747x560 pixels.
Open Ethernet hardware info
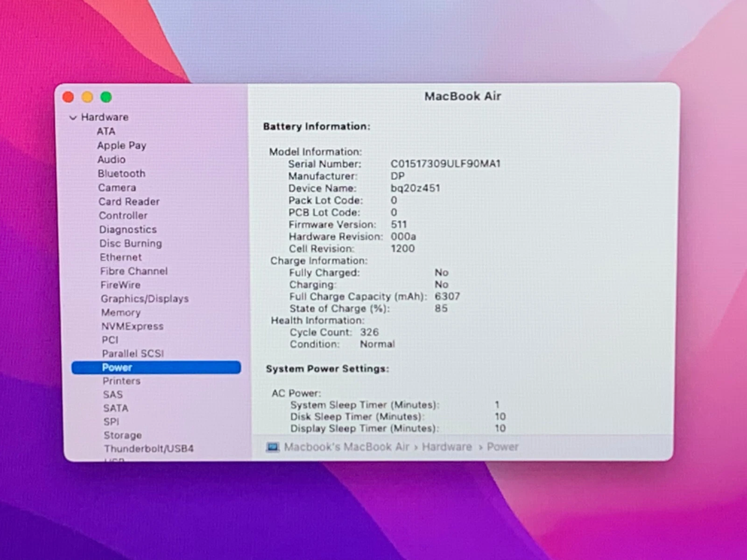coord(120,257)
